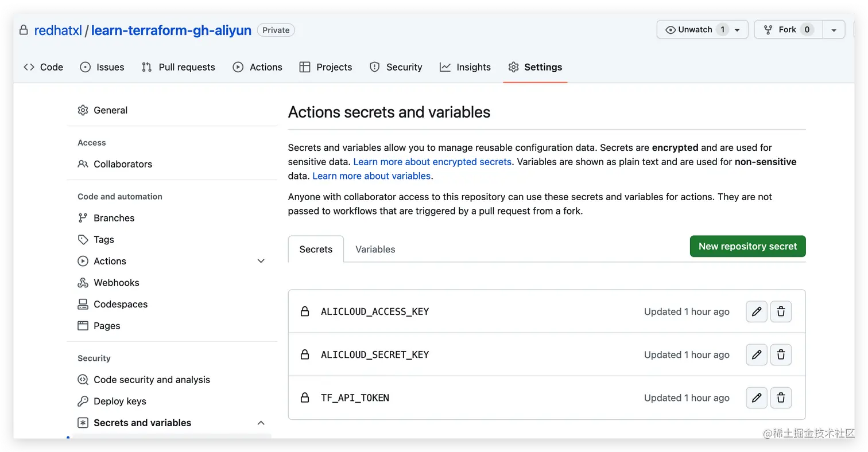The height and width of the screenshot is (452, 868).
Task: Edit the ALICLOUD_SECRET_KEY secret pencil icon
Action: [x=757, y=354]
